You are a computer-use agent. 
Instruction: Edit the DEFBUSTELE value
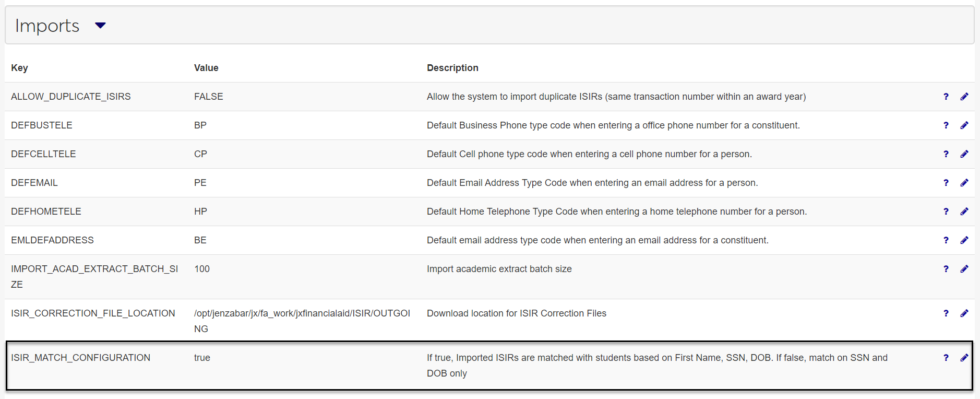964,125
